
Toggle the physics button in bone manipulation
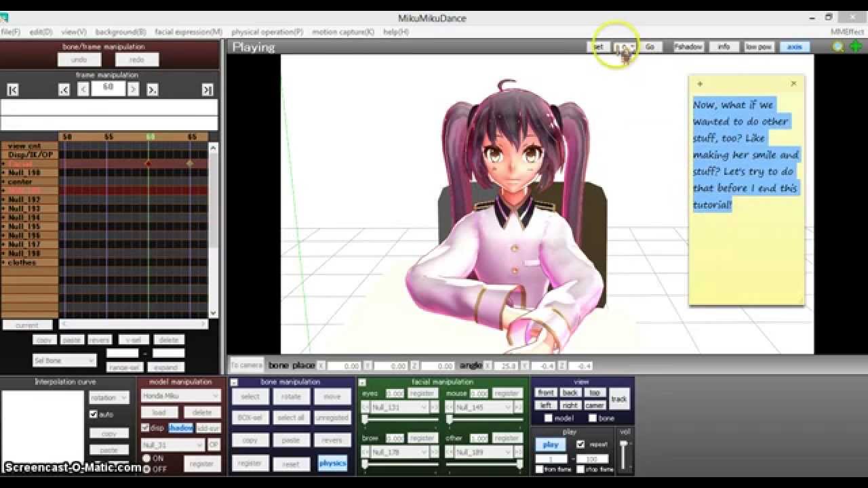click(x=332, y=464)
